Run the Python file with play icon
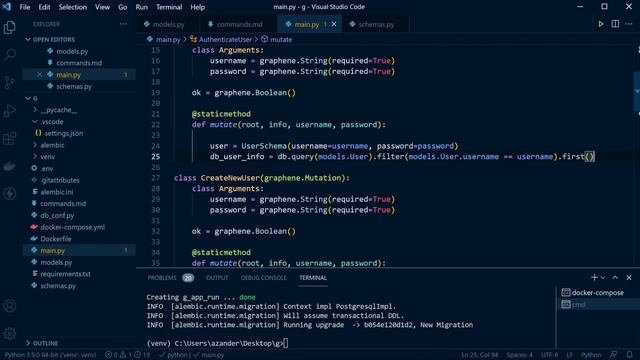The image size is (640, 360). pos(601,24)
